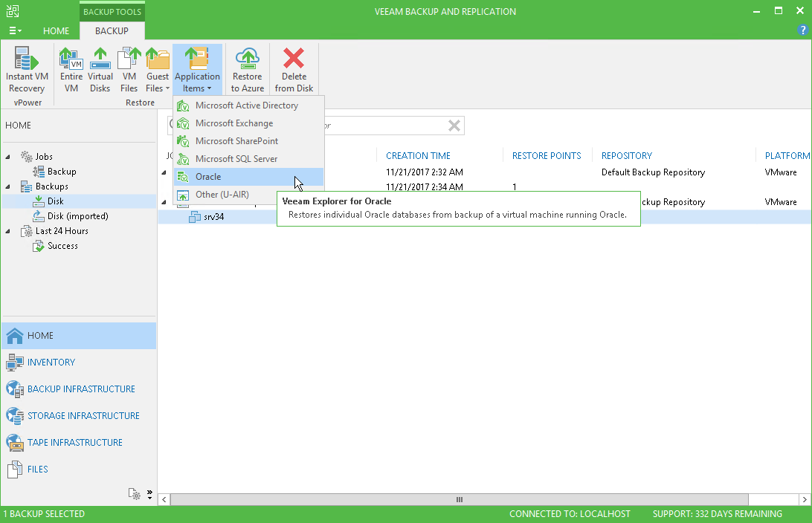Collapse first backup job row in list
Image resolution: width=812 pixels, height=523 pixels.
point(164,172)
